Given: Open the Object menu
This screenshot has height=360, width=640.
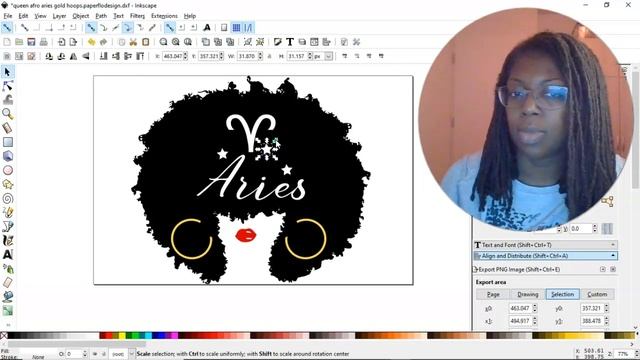Looking at the screenshot, I should click(80, 16).
